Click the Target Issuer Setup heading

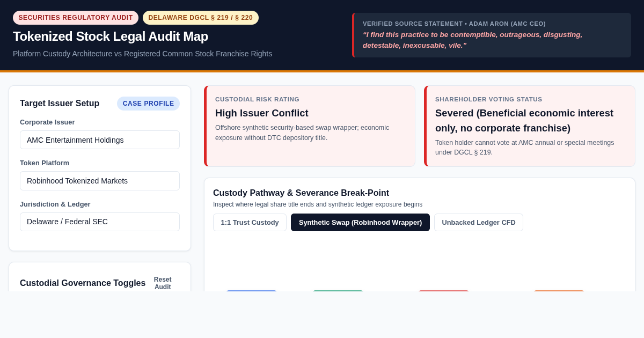pos(60,104)
